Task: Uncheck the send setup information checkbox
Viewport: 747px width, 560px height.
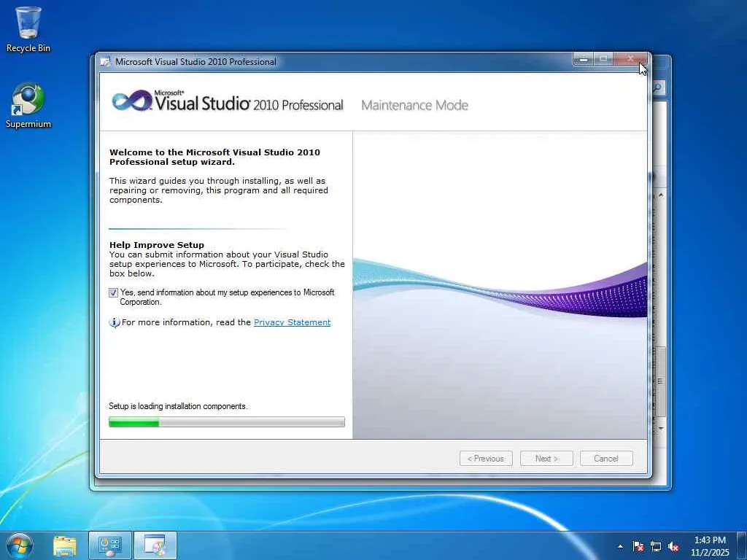Action: coord(113,293)
